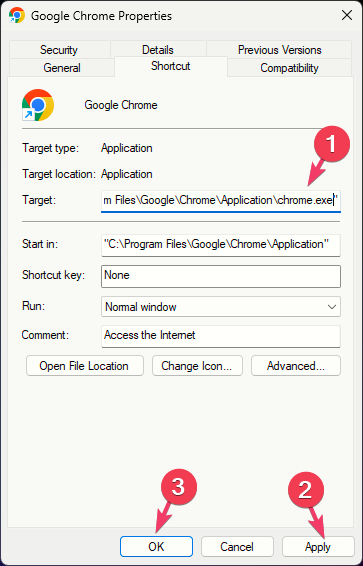Close the Google Chrome Properties dialog
Screen dimensions: 363x566
(347, 15)
